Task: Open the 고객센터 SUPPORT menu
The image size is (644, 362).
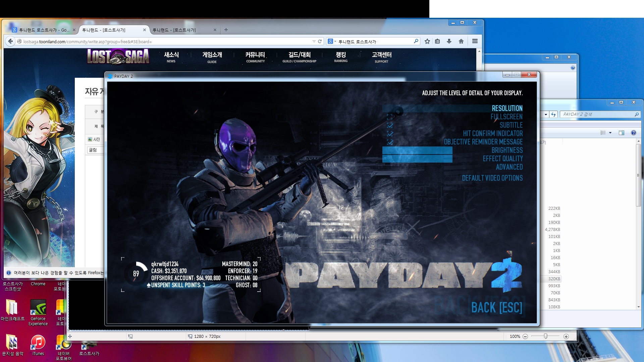Action: [381, 57]
